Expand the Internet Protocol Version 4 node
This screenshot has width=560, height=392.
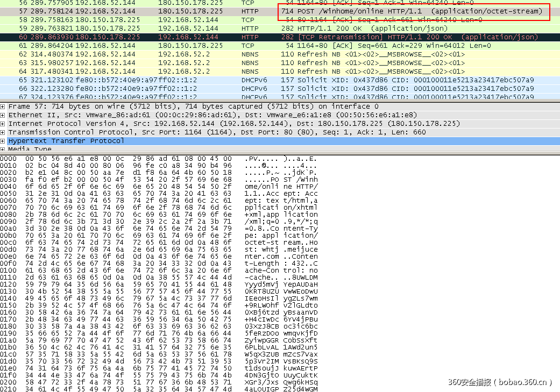[3, 124]
